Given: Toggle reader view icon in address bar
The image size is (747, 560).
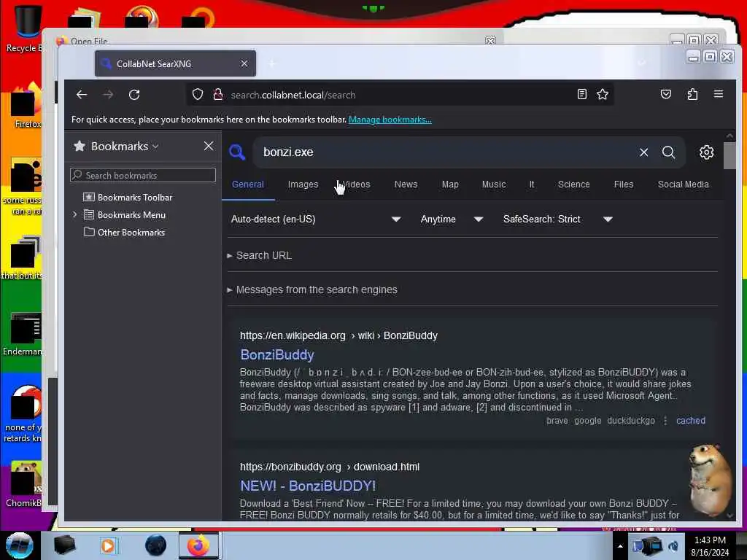Looking at the screenshot, I should [581, 94].
